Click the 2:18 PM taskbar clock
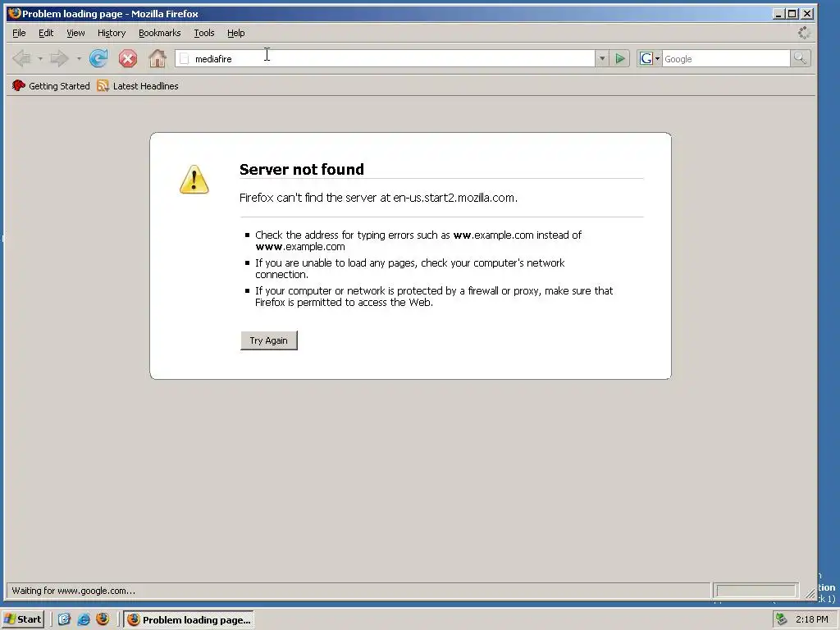Screen dimensions: 840x630 coord(811,619)
